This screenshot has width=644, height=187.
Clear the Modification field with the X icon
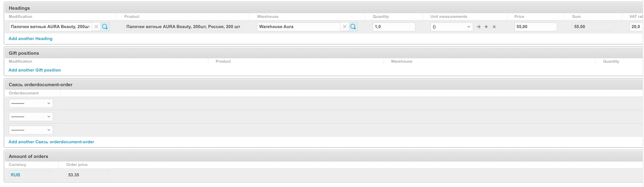click(96, 27)
